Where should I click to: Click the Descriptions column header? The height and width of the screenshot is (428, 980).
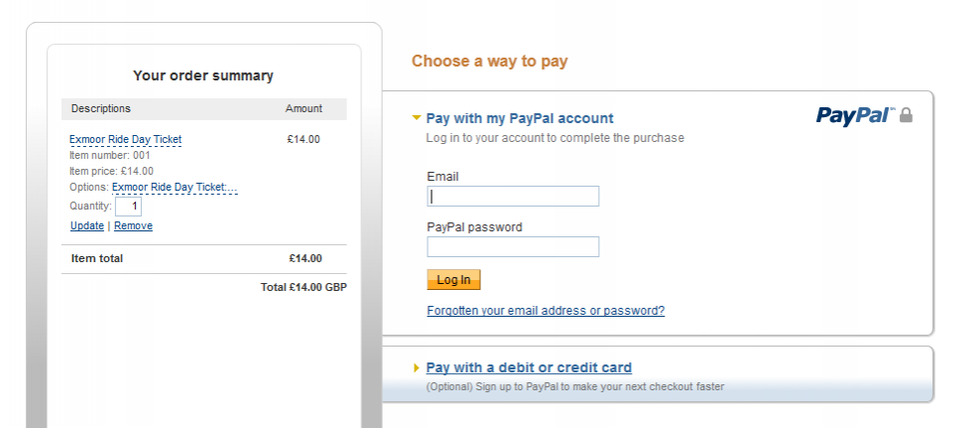point(100,108)
